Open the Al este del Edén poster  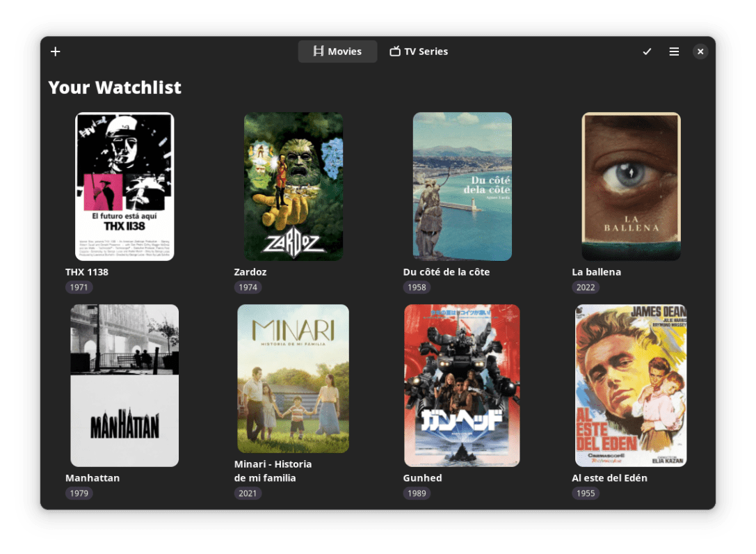click(631, 386)
